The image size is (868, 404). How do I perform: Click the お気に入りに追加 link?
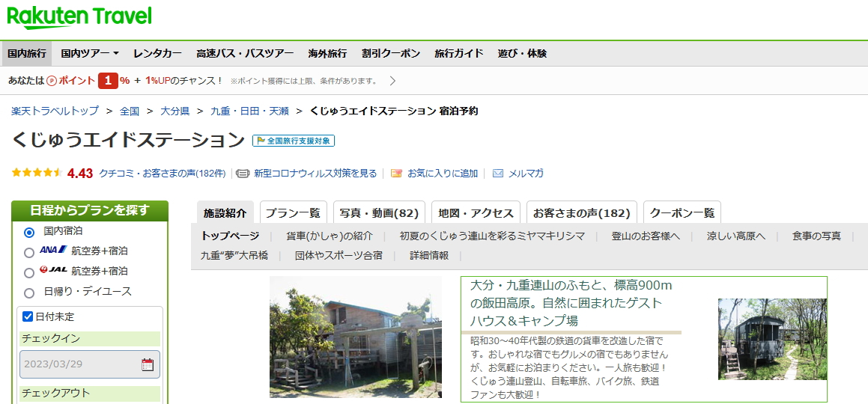(443, 173)
